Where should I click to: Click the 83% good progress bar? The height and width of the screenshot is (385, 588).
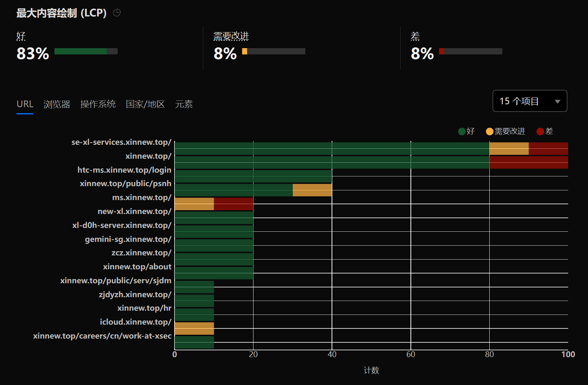point(86,52)
